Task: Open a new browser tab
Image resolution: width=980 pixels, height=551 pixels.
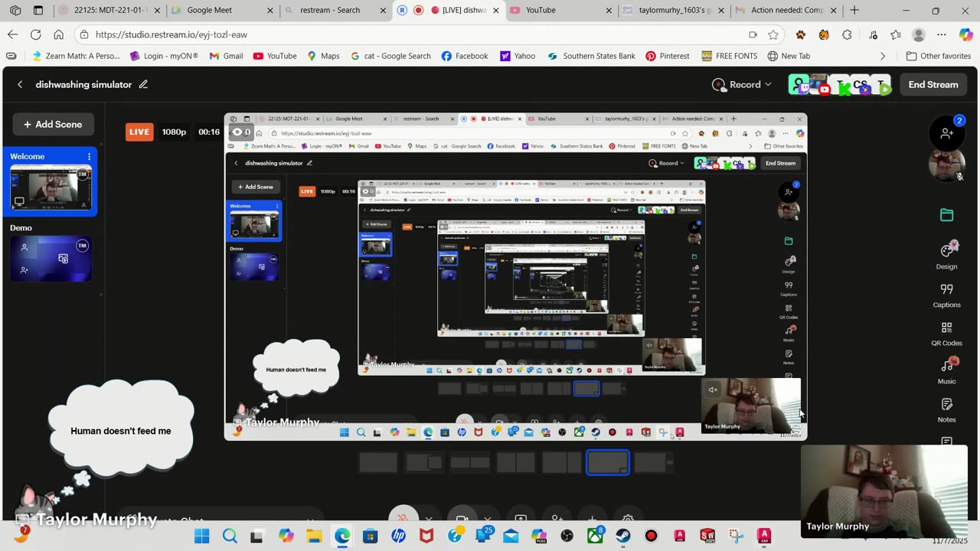Action: pyautogui.click(x=854, y=11)
